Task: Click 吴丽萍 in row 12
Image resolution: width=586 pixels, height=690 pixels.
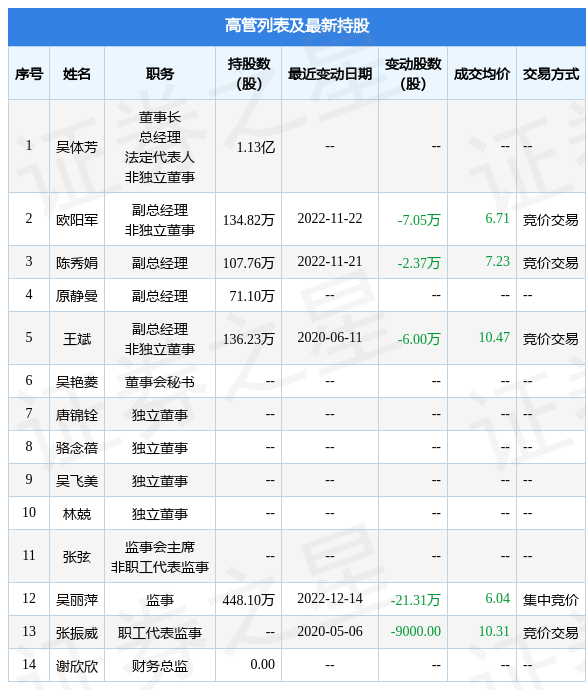Action: pyautogui.click(x=77, y=600)
